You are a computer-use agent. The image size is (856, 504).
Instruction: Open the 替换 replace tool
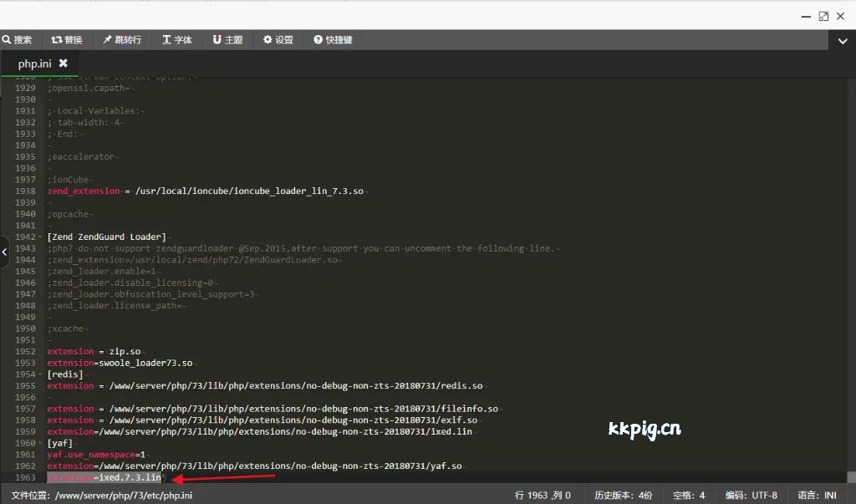(67, 40)
